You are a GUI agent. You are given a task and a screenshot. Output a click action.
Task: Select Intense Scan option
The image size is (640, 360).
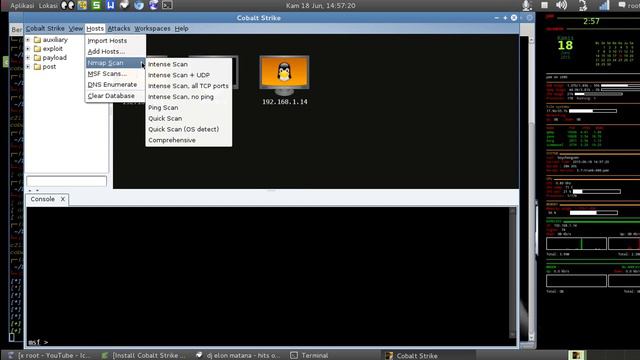[x=189, y=64]
